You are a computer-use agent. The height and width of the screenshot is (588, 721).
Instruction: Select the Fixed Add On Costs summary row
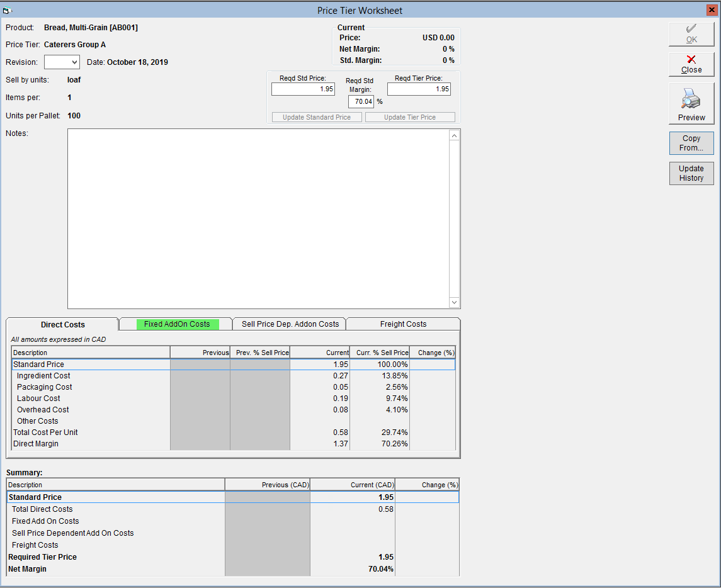click(233, 521)
